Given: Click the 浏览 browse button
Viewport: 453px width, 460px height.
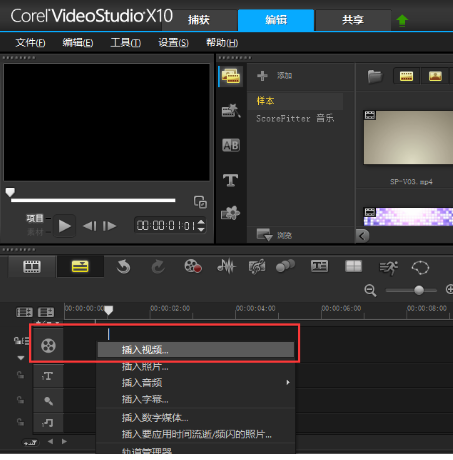Looking at the screenshot, I should pos(274,235).
